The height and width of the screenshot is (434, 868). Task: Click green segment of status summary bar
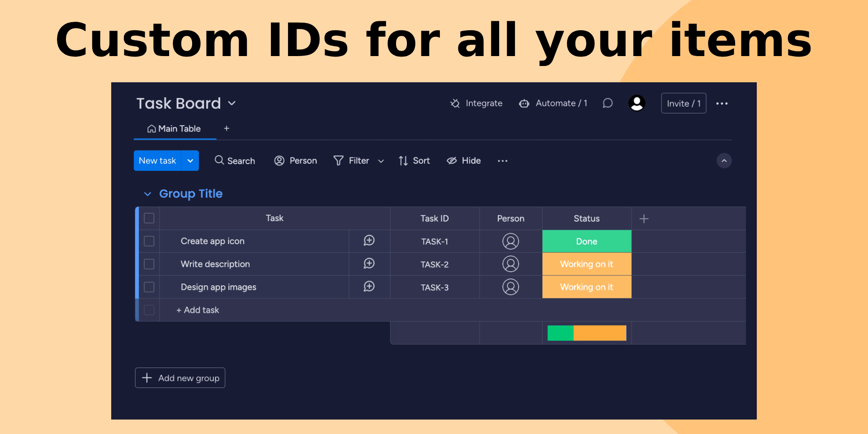pos(561,333)
